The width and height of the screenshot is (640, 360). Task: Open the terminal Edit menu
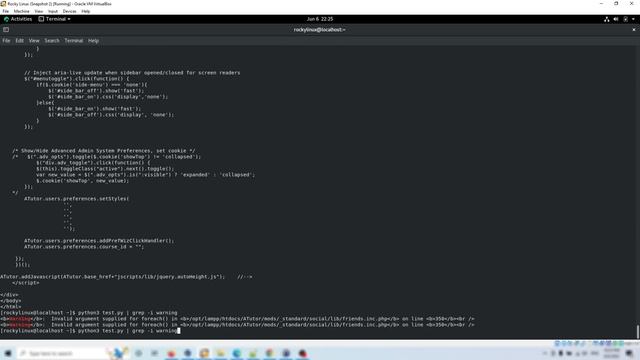point(20,41)
